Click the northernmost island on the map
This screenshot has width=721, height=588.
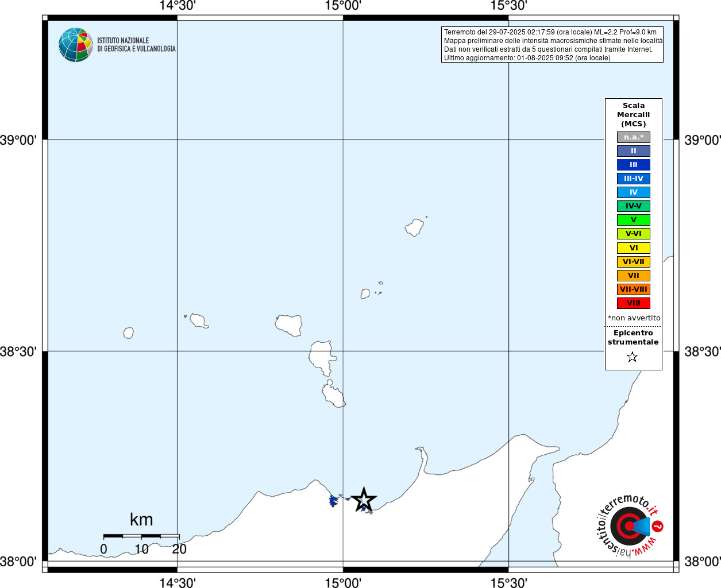coord(414,228)
